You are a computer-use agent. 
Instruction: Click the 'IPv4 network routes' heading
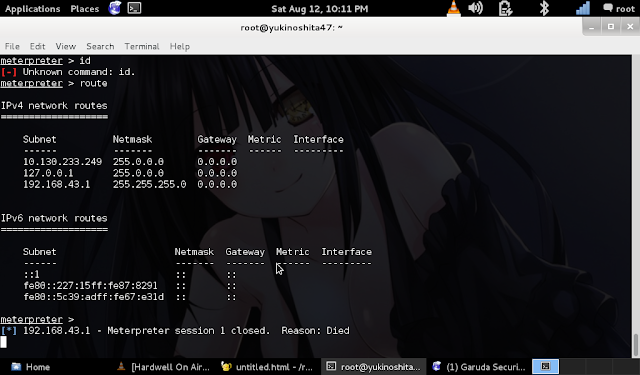54,106
